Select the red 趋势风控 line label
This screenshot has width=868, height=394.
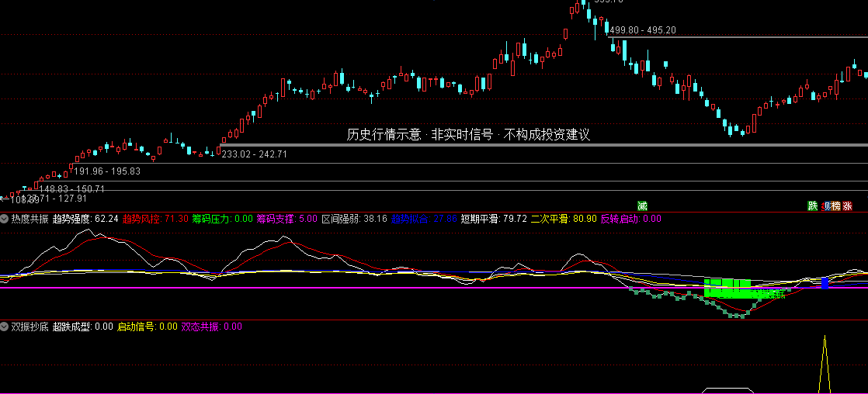tap(141, 219)
